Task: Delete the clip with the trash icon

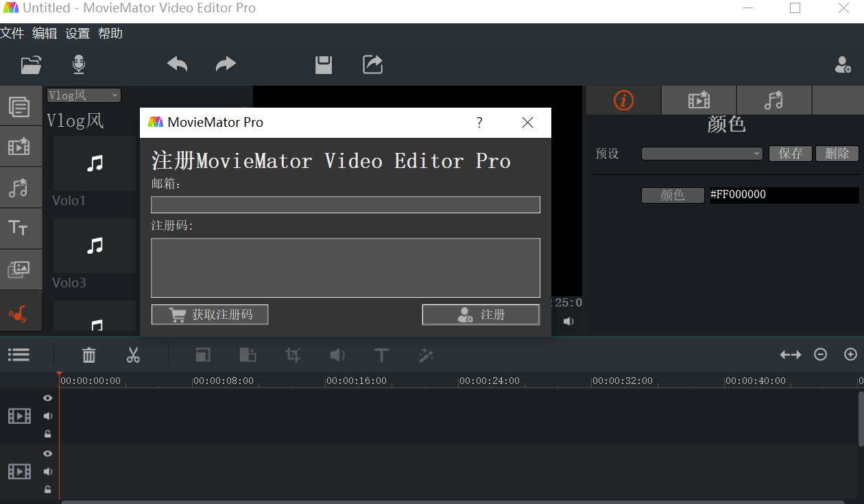Action: 89,355
